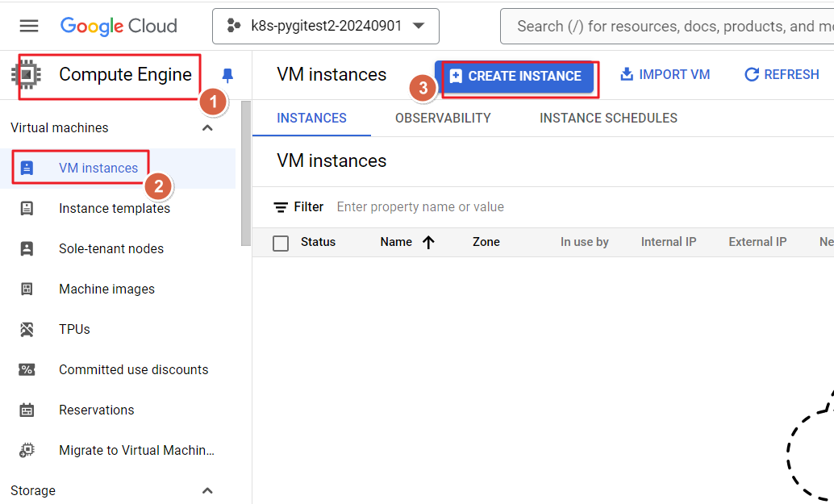Click the Instance templates icon
This screenshot has width=834, height=504.
click(x=27, y=208)
